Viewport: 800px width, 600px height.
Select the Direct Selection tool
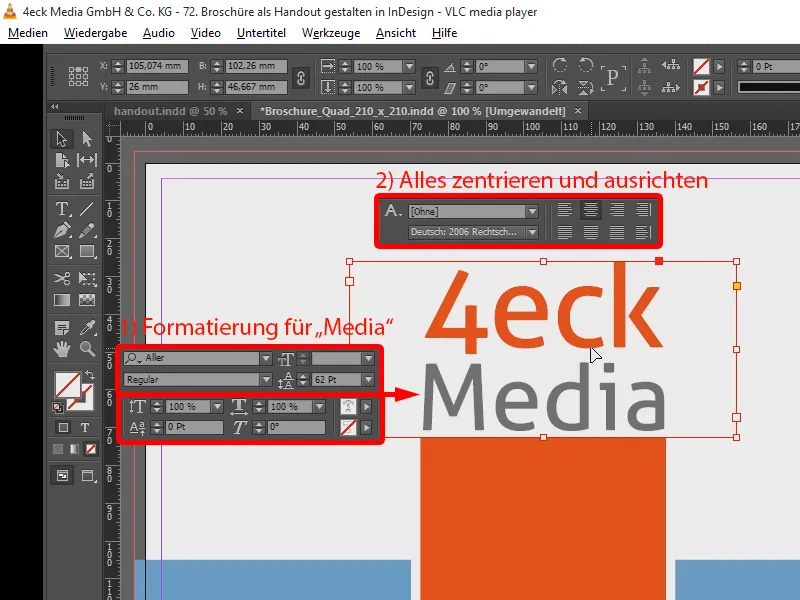pyautogui.click(x=85, y=140)
